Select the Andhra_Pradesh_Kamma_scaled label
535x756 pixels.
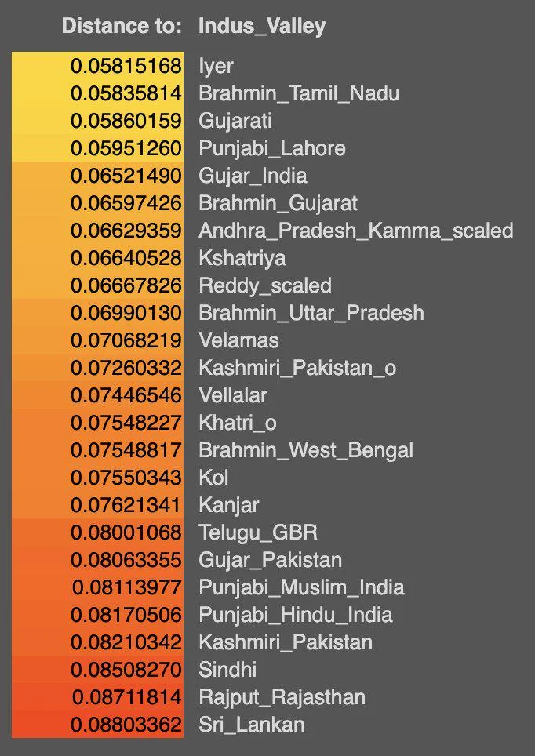355,231
